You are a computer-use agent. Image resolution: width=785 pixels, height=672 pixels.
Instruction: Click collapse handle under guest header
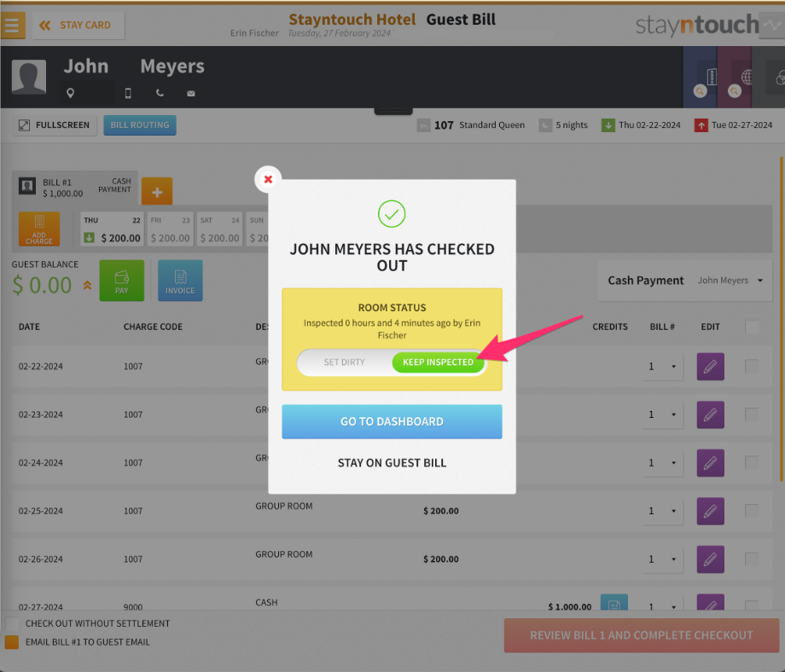click(393, 111)
